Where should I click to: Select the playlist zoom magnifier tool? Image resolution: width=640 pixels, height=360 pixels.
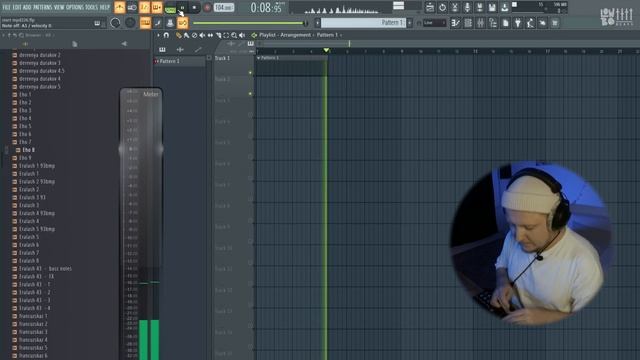pos(234,36)
